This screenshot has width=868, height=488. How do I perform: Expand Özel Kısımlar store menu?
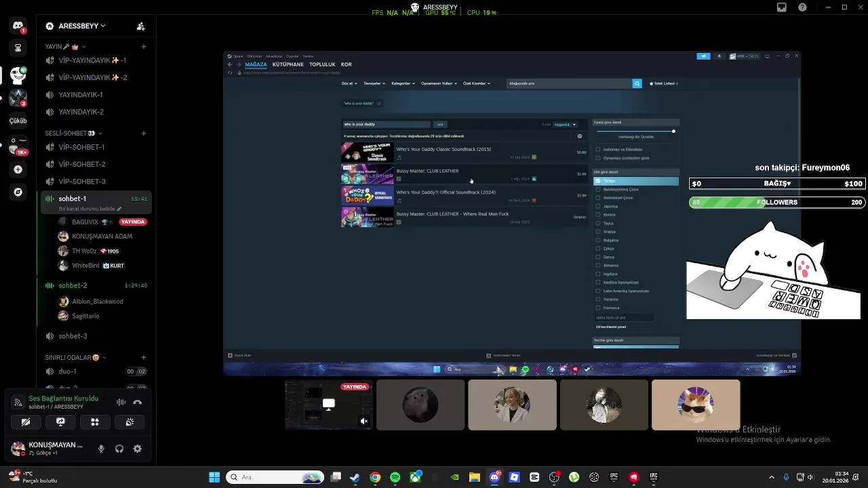[476, 83]
